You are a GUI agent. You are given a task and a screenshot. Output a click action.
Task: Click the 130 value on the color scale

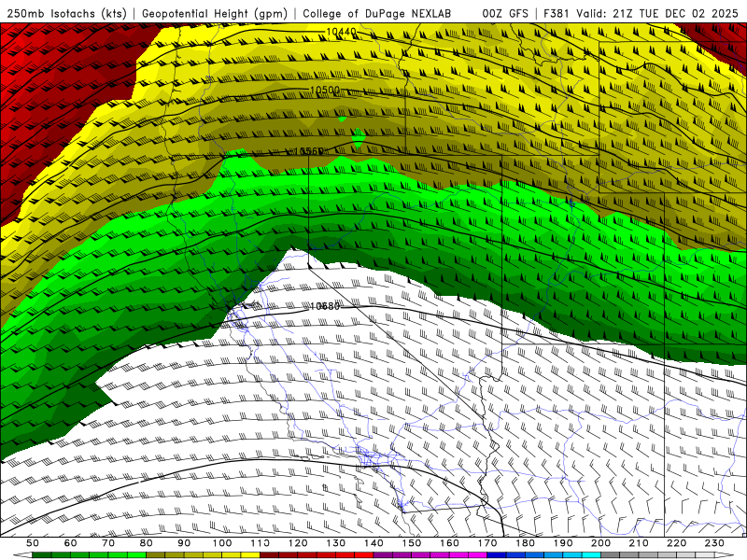[335, 543]
